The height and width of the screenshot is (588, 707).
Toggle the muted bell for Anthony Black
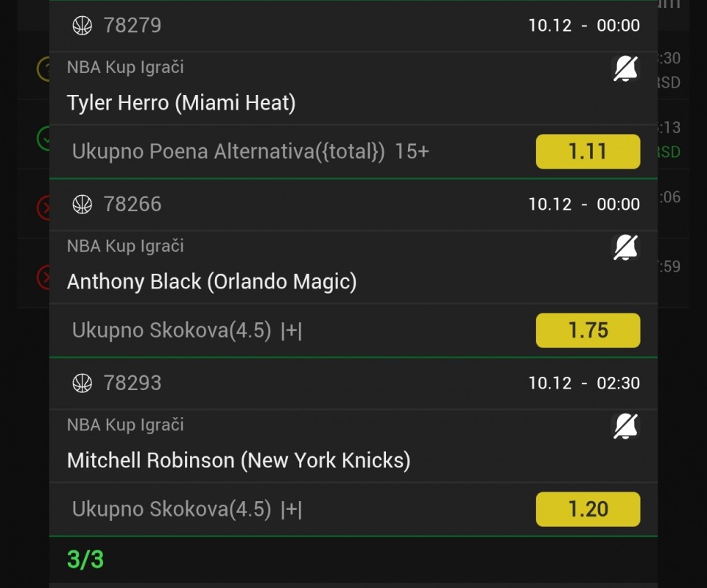point(626,248)
